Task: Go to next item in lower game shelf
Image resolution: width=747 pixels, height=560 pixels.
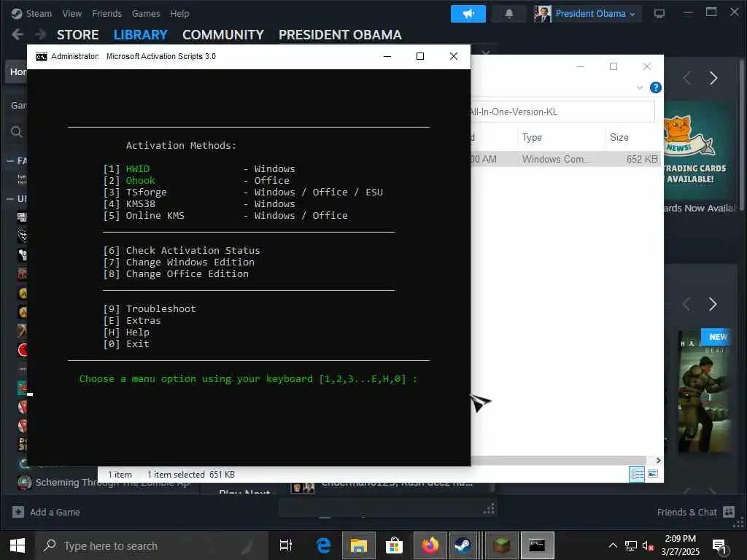Action: pyautogui.click(x=713, y=304)
